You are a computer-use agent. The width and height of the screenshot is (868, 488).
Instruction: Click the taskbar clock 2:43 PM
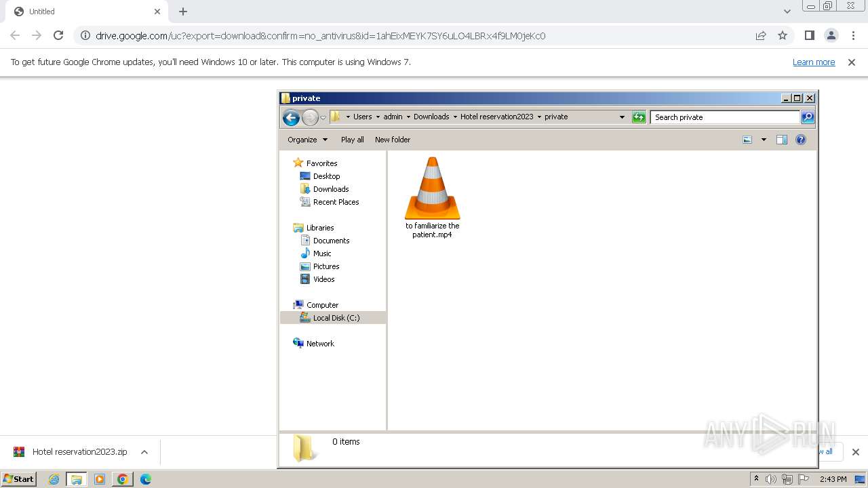[x=833, y=479]
